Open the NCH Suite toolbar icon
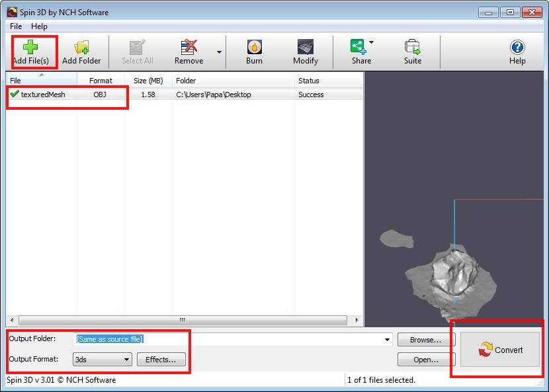Viewport: 549px width, 392px height. [413, 52]
